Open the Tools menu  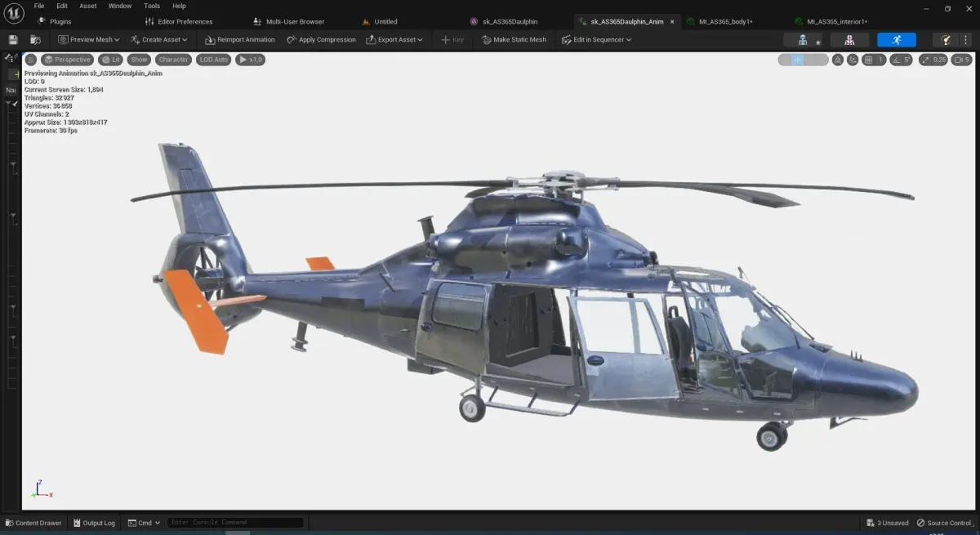[152, 6]
